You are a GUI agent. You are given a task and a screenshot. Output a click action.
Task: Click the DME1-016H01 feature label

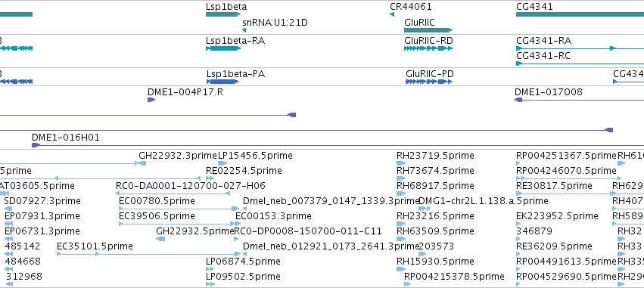66,138
